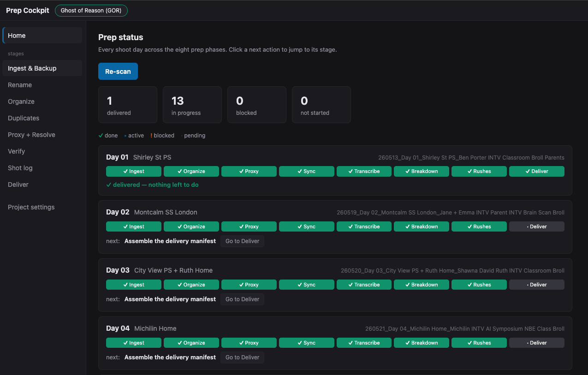Click Day 01 Shirley St PS title

tap(138, 157)
